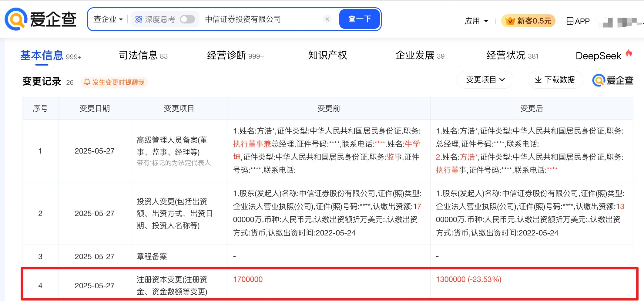Toggle the 深度思考 switch off or on
This screenshot has height=301, width=644.
(187, 19)
